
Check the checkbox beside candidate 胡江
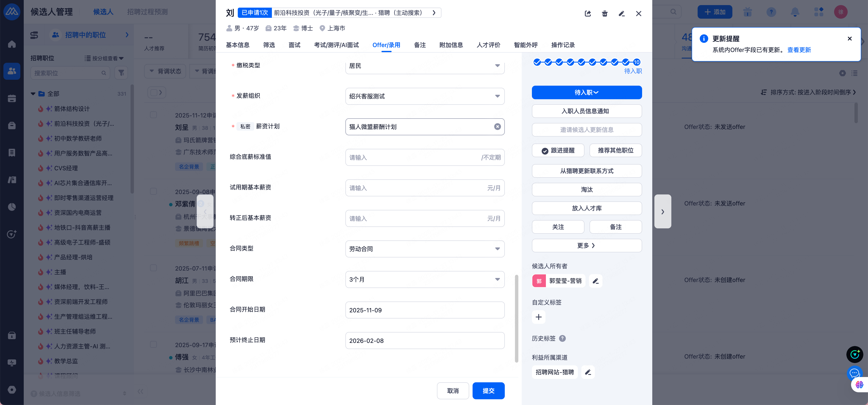coord(153,268)
